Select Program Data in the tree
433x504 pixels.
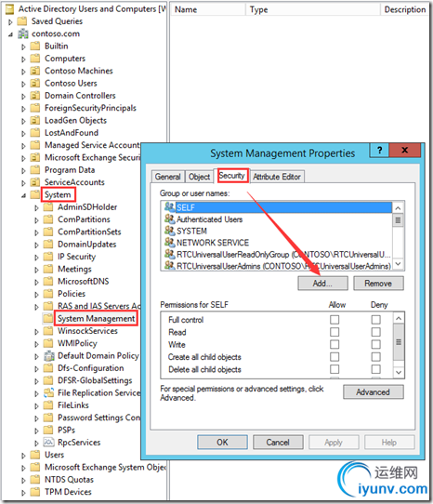coord(70,170)
